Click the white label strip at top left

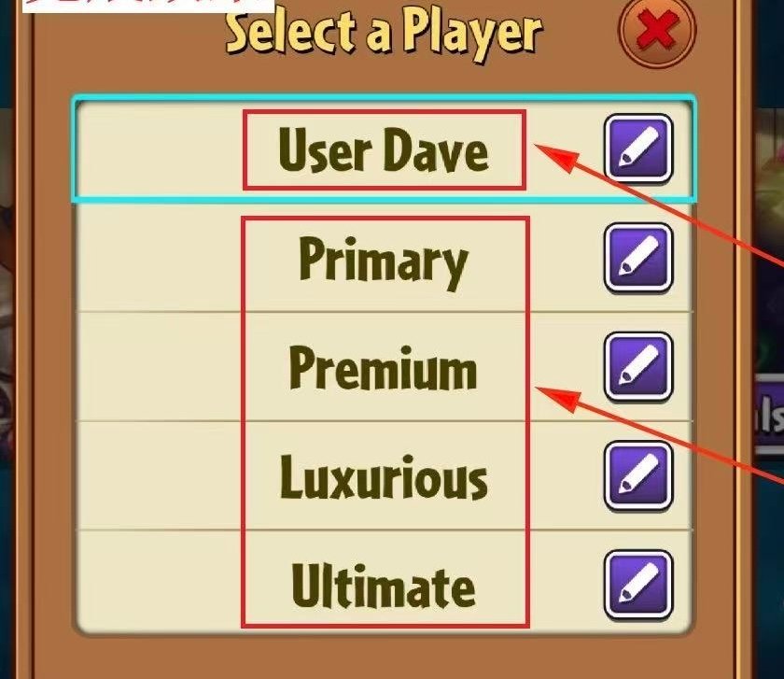(148, 6)
